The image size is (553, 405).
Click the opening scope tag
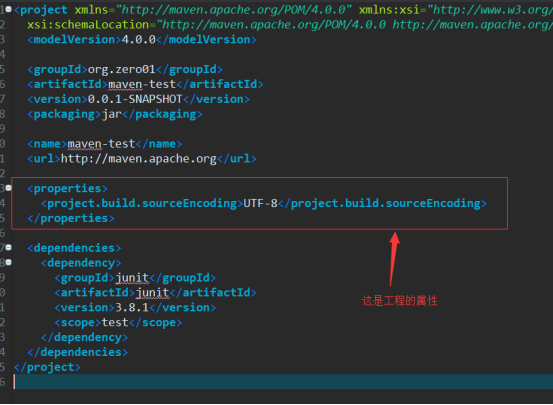coord(78,322)
